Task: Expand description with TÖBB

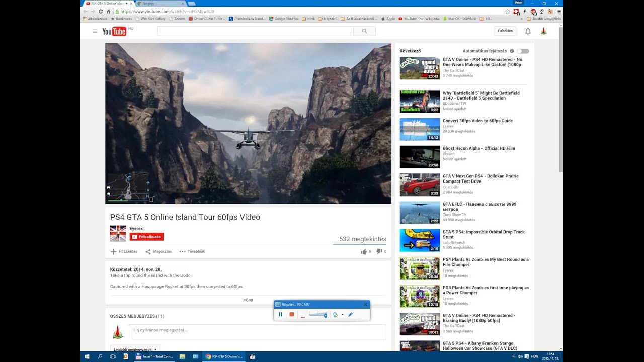Action: click(248, 300)
